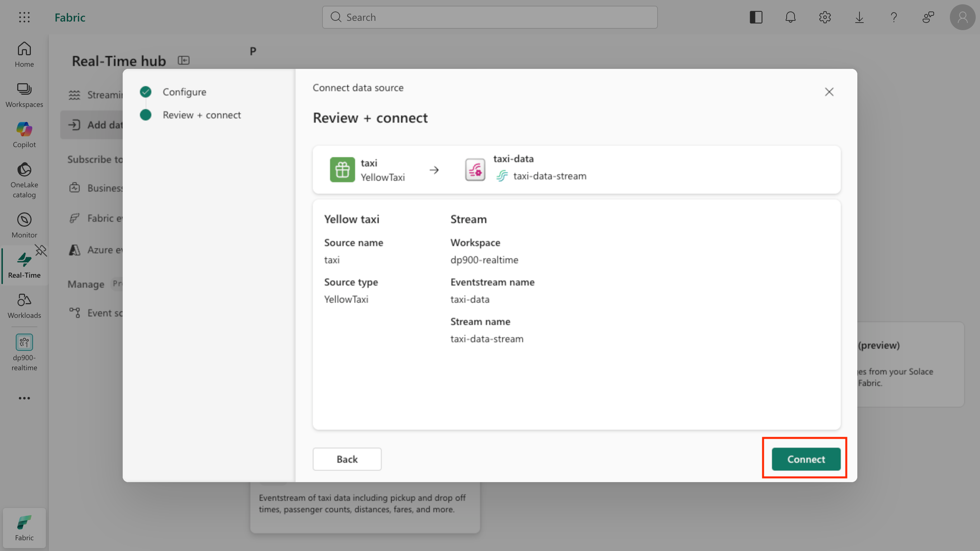Unpin the Real-Time navigation item
980x551 pixels.
click(x=41, y=250)
